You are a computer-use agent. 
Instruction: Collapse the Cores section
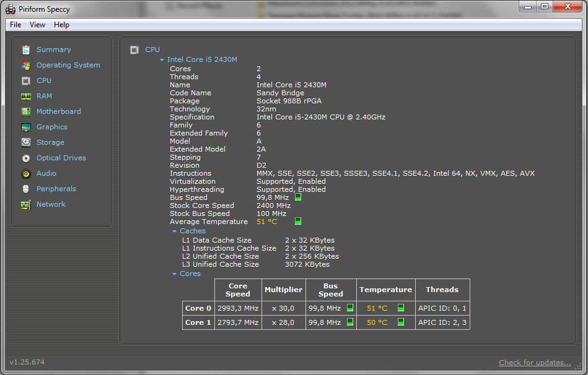(x=174, y=274)
